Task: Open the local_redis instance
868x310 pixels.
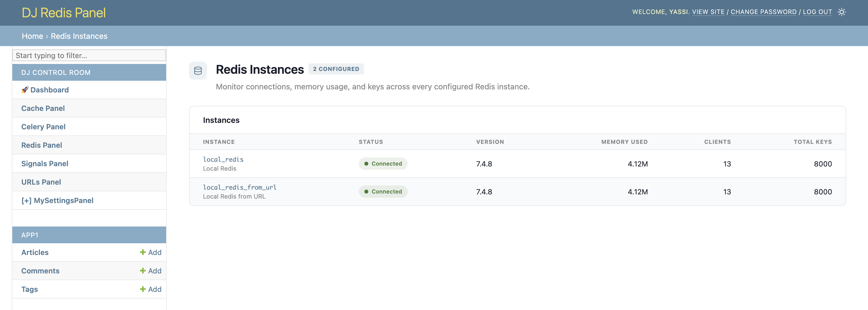Action: pyautogui.click(x=223, y=159)
